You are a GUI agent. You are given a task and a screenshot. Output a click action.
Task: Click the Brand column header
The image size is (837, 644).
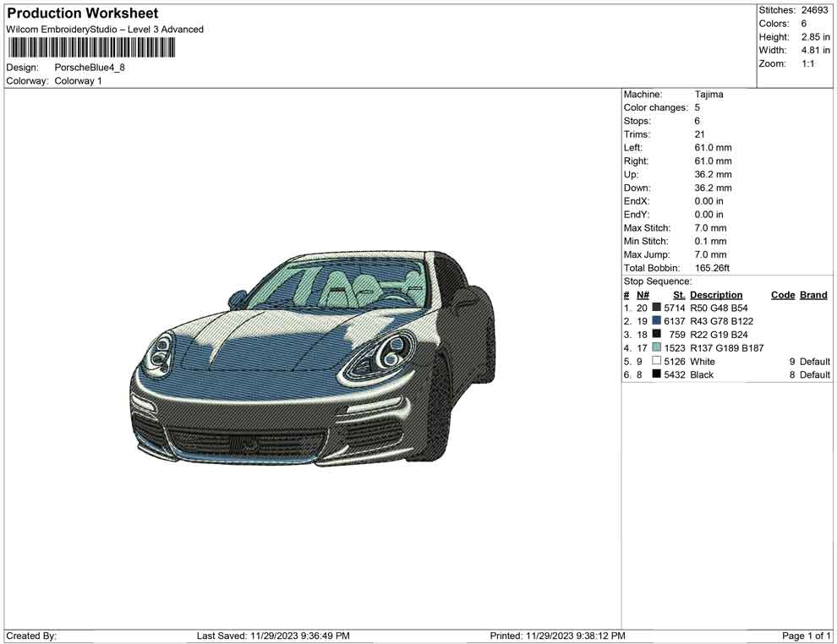pos(812,294)
